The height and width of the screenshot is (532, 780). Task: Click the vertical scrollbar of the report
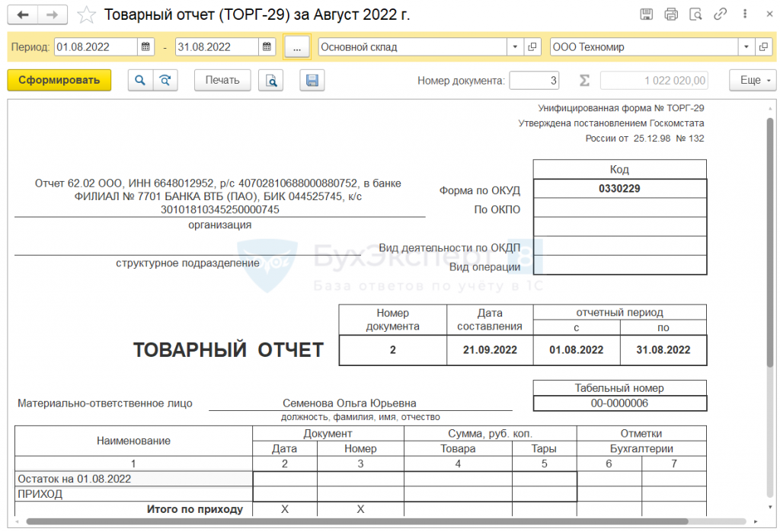[770, 243]
